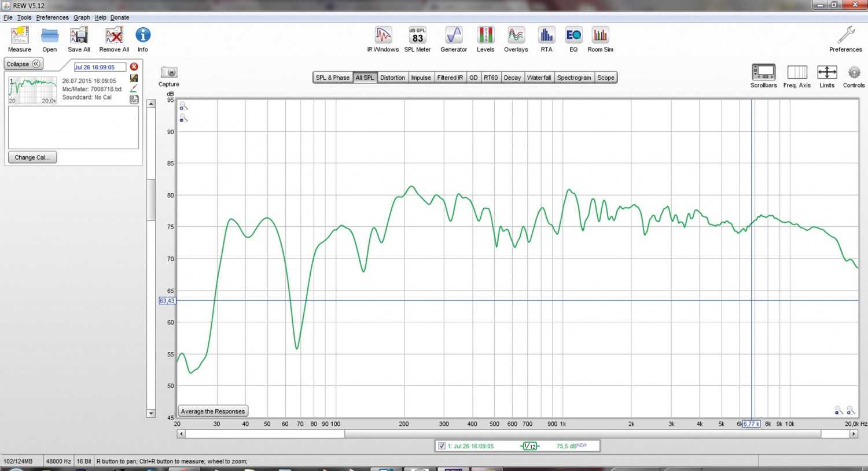Click the vertical scrollbar up arrow
This screenshot has width=868, height=471.
point(151,104)
